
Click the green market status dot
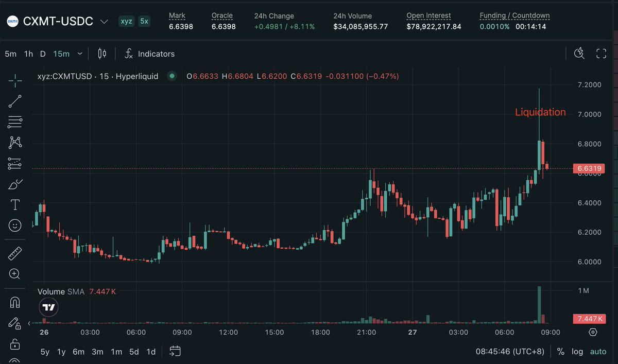tap(172, 76)
